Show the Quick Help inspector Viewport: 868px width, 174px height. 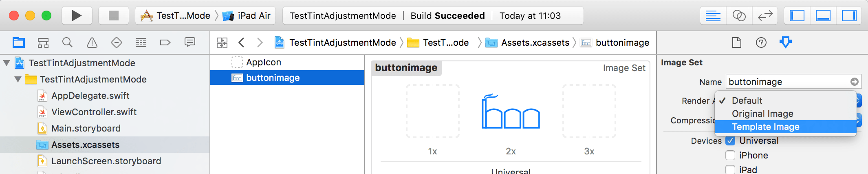tap(761, 42)
